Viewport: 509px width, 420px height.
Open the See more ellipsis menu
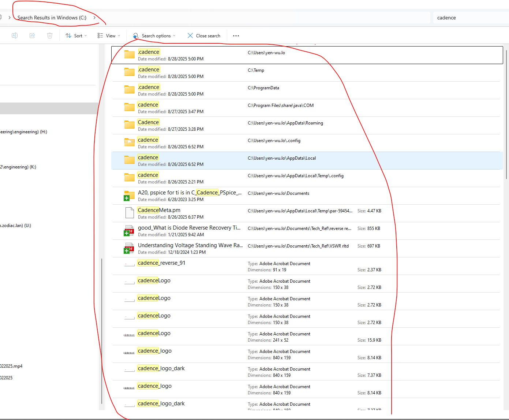(236, 36)
